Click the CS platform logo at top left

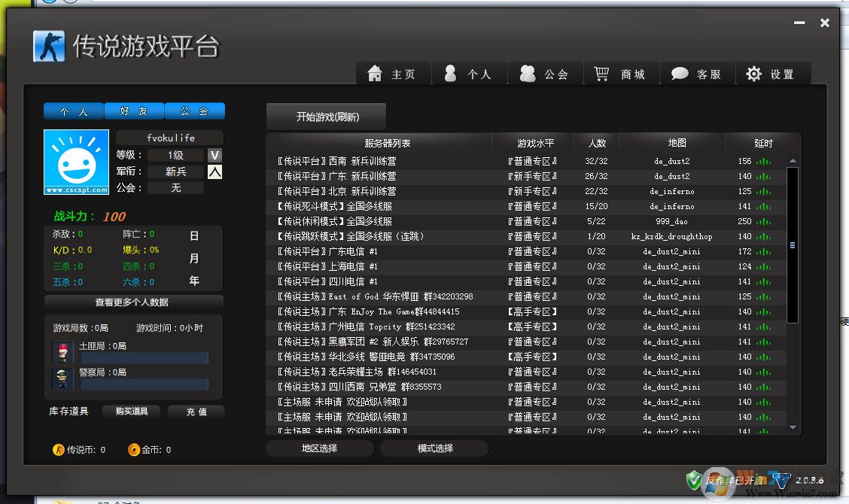coord(51,46)
